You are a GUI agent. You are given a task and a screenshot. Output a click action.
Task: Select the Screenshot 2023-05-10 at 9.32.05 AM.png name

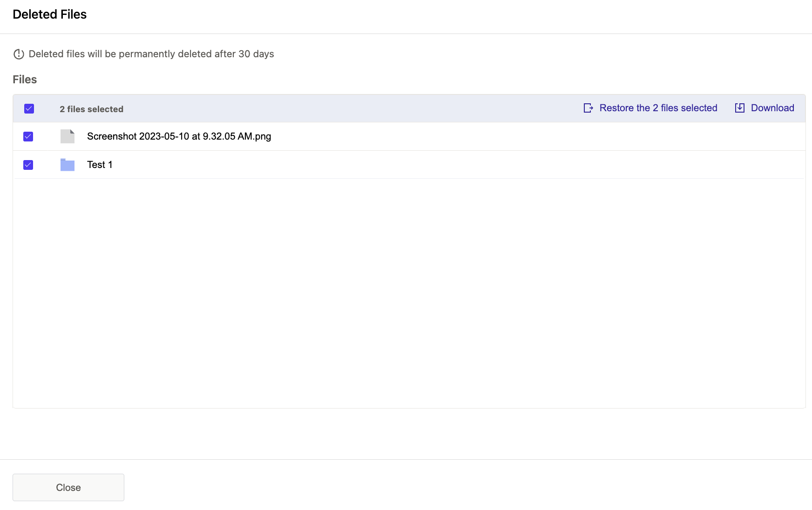[179, 136]
